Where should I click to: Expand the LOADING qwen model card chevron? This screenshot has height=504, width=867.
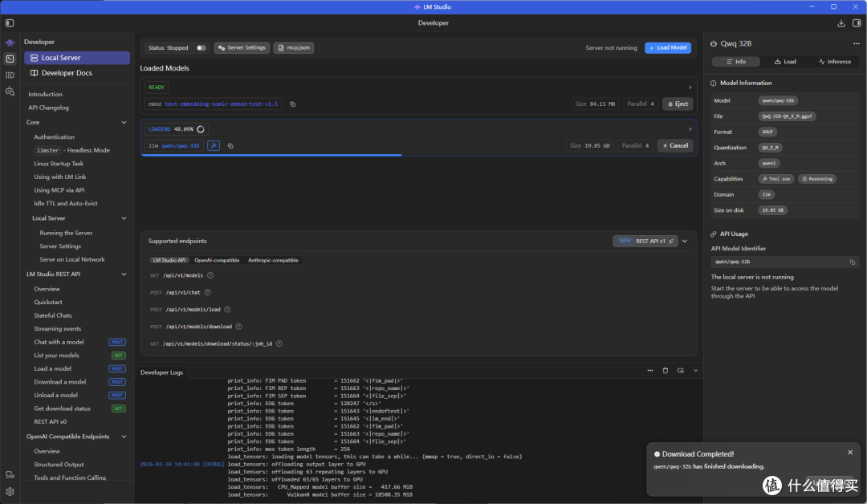(690, 129)
